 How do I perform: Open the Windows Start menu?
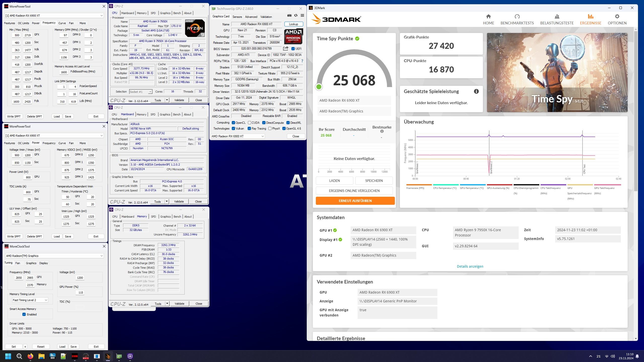[8, 356]
